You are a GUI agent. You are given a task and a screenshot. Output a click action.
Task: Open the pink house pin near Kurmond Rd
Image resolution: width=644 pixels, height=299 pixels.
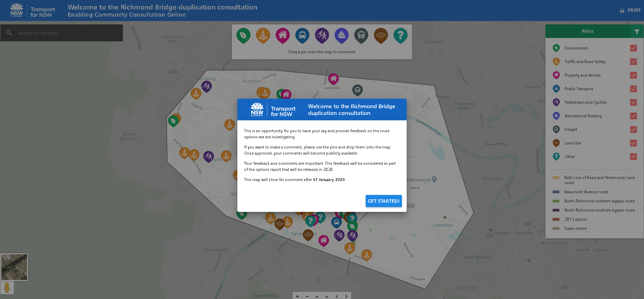(x=334, y=79)
